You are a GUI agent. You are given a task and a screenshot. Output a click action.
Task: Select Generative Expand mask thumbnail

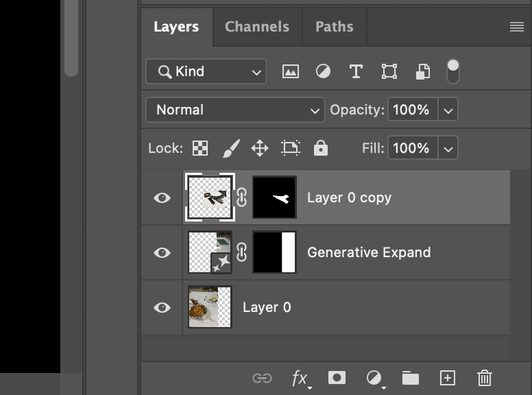coord(274,252)
